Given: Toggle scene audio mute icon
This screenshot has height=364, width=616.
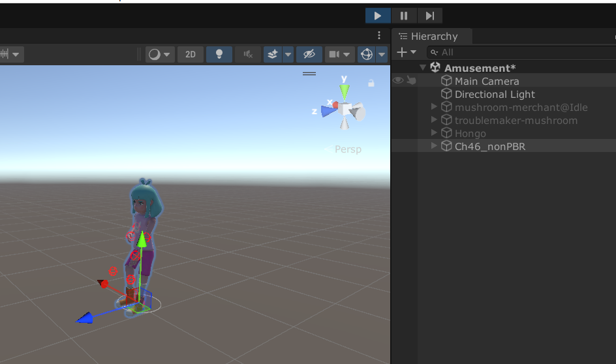Looking at the screenshot, I should click(x=248, y=54).
